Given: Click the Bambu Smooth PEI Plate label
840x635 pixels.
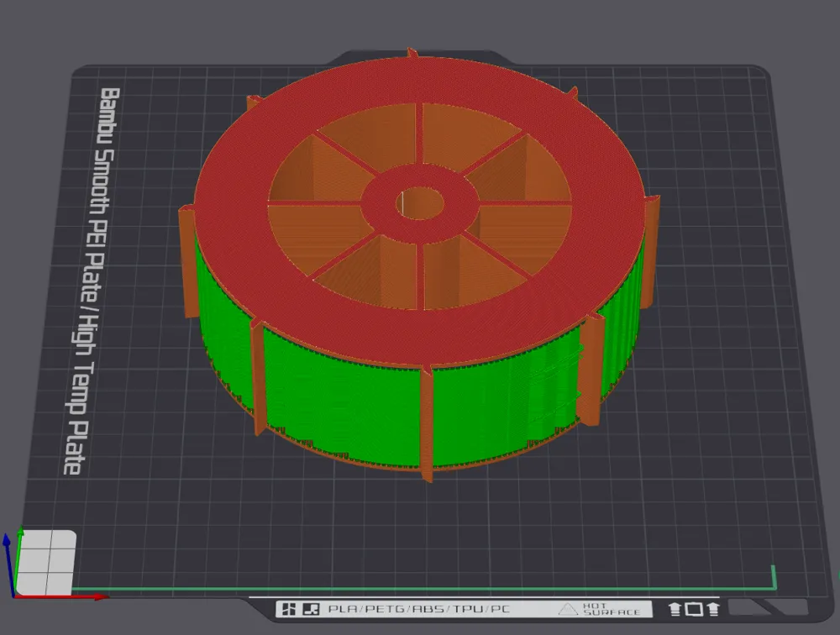Looking at the screenshot, I should pyautogui.click(x=91, y=281).
